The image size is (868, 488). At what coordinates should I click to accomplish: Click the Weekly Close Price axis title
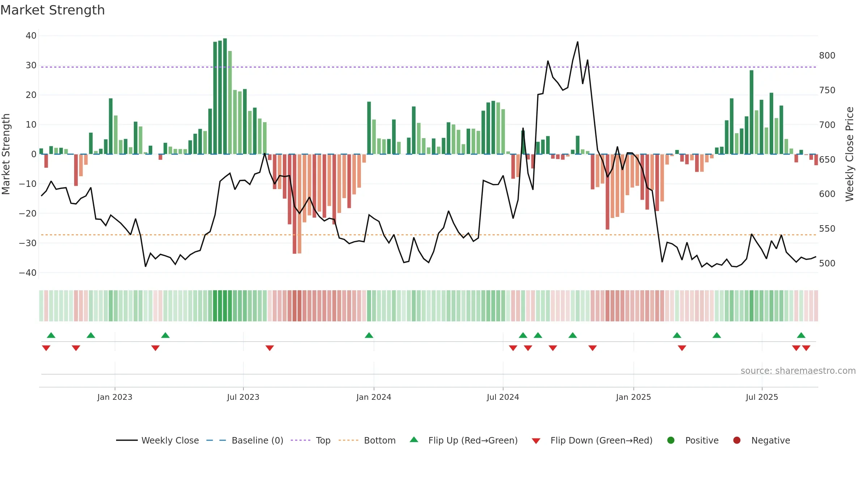pos(850,154)
